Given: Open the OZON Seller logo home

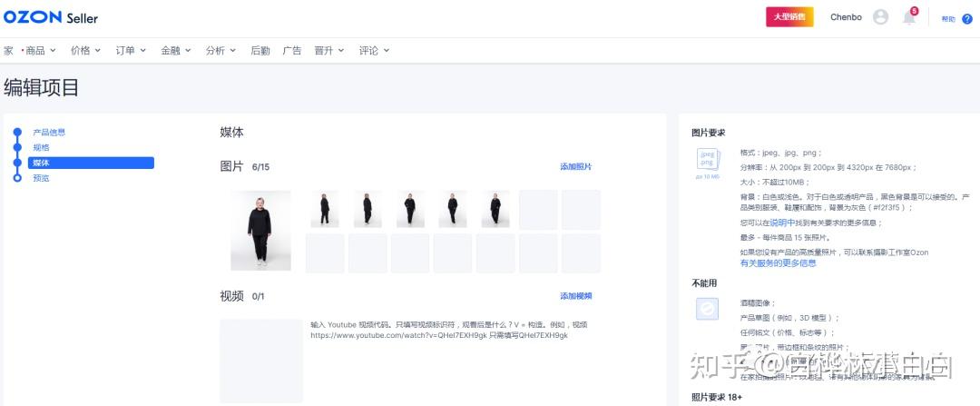Looking at the screenshot, I should [x=51, y=17].
